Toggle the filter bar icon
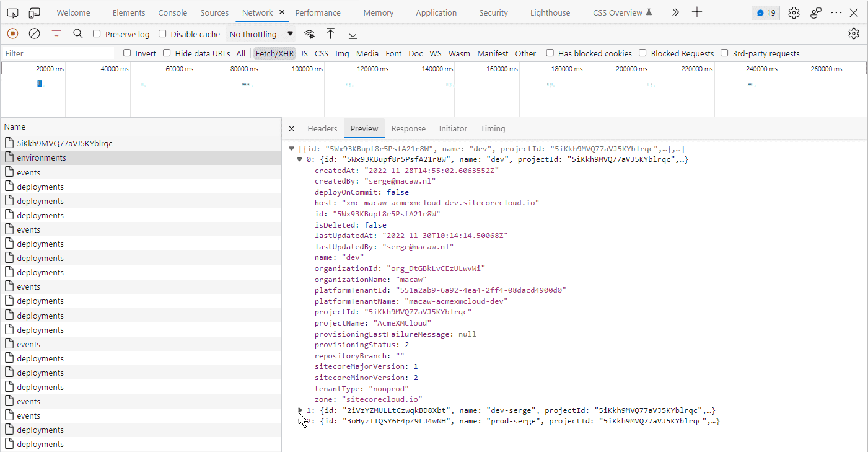The height and width of the screenshot is (452, 868). 56,33
